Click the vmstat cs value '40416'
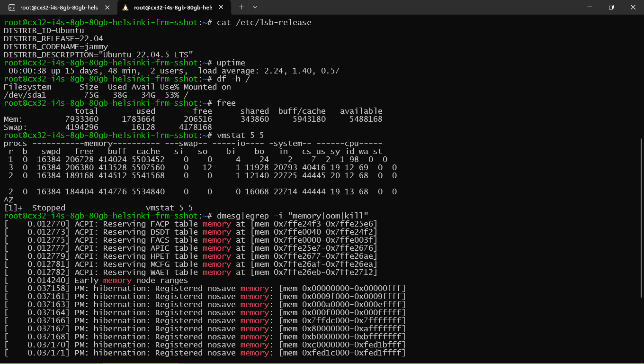Screen dimensions: 644x364 coord(314,167)
